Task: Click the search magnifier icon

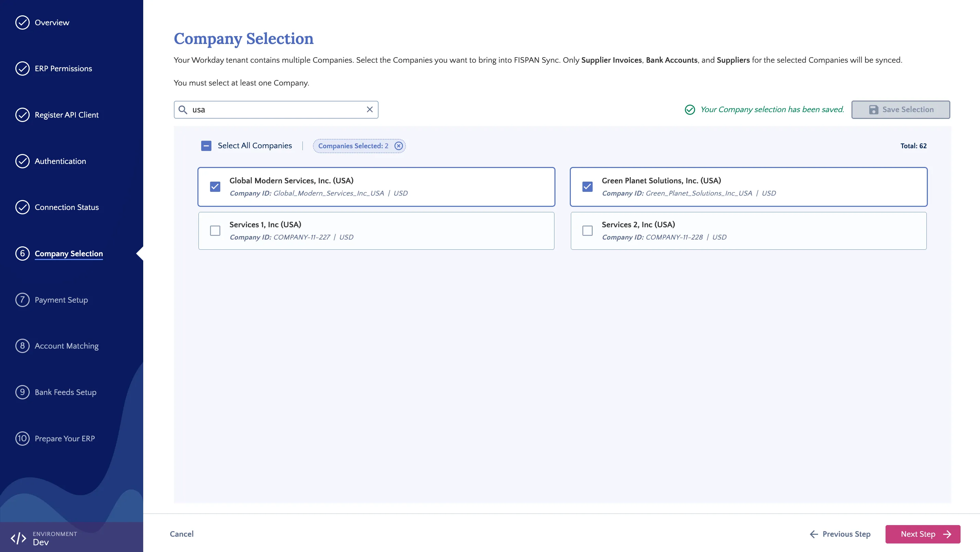Action: [183, 110]
